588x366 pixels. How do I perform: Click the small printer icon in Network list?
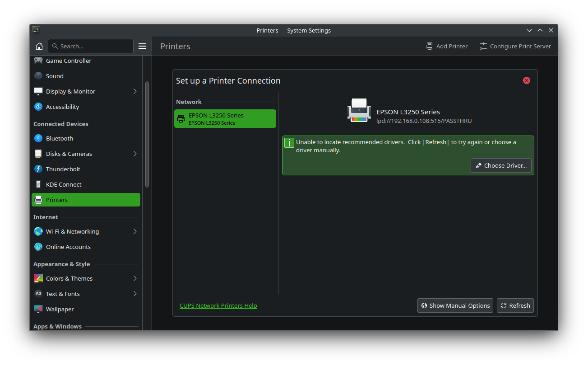click(x=181, y=119)
